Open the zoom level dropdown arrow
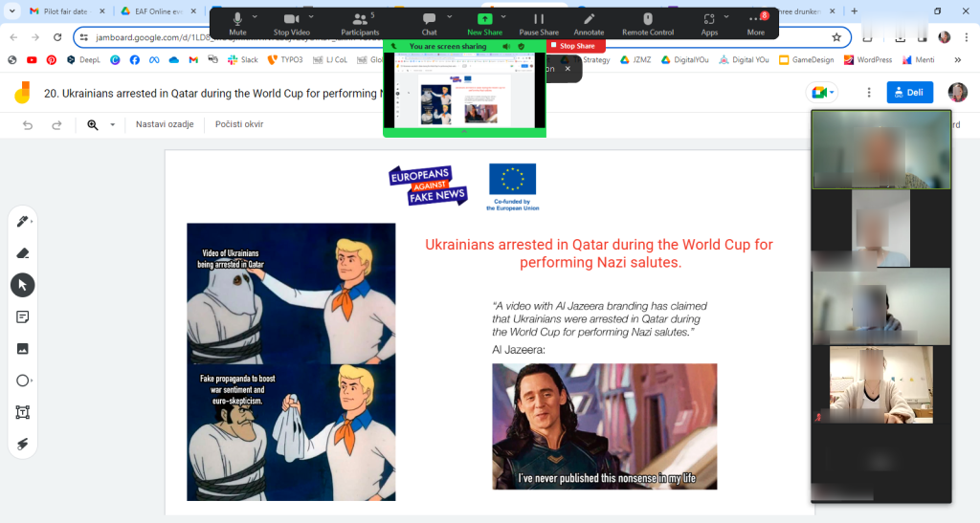Screen dimensions: 980x523 click(112, 124)
